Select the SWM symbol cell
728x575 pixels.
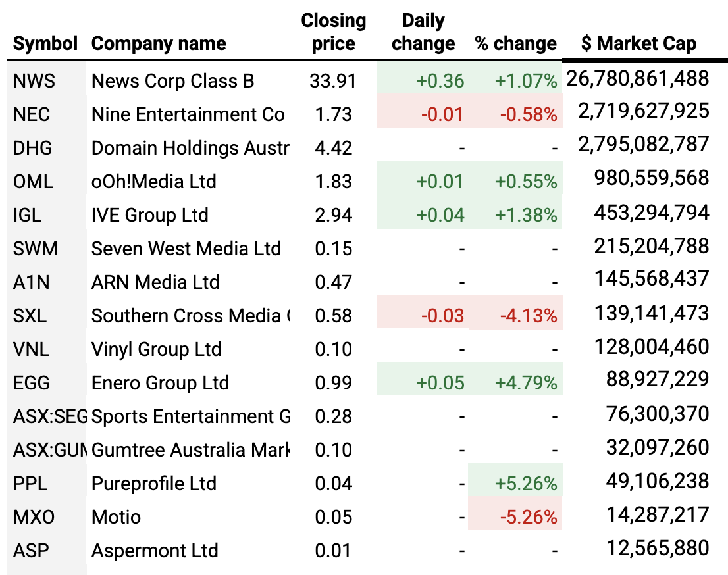36,249
